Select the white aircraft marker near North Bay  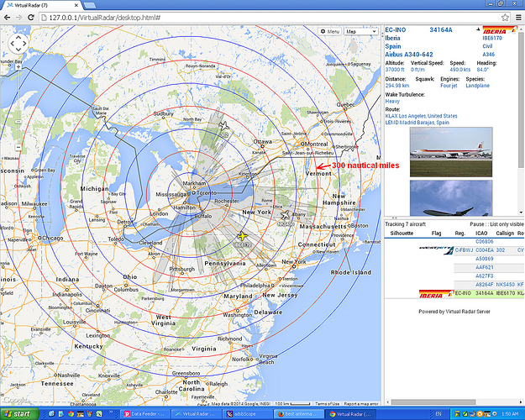223,126
